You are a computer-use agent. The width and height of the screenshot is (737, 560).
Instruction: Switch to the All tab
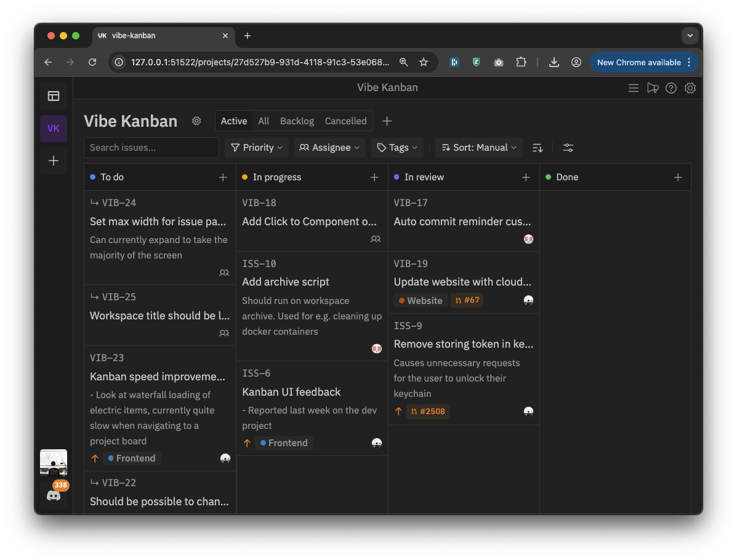click(x=264, y=121)
